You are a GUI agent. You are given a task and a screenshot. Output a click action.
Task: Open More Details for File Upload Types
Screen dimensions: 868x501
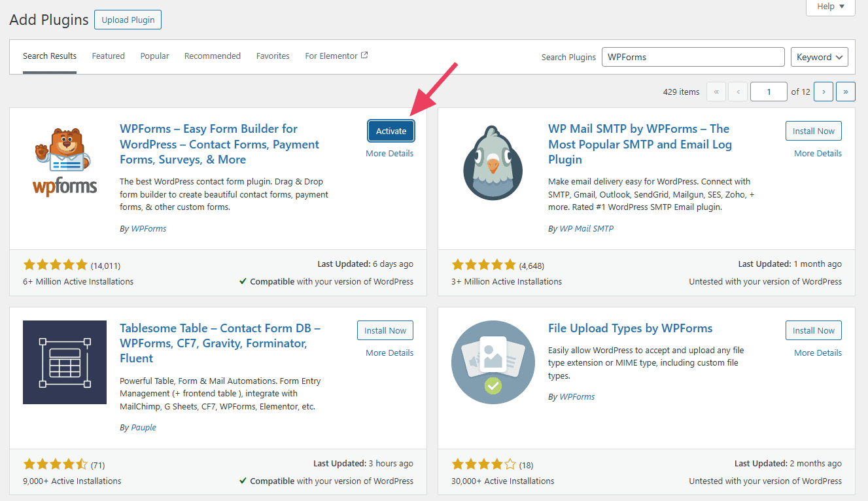tap(818, 353)
